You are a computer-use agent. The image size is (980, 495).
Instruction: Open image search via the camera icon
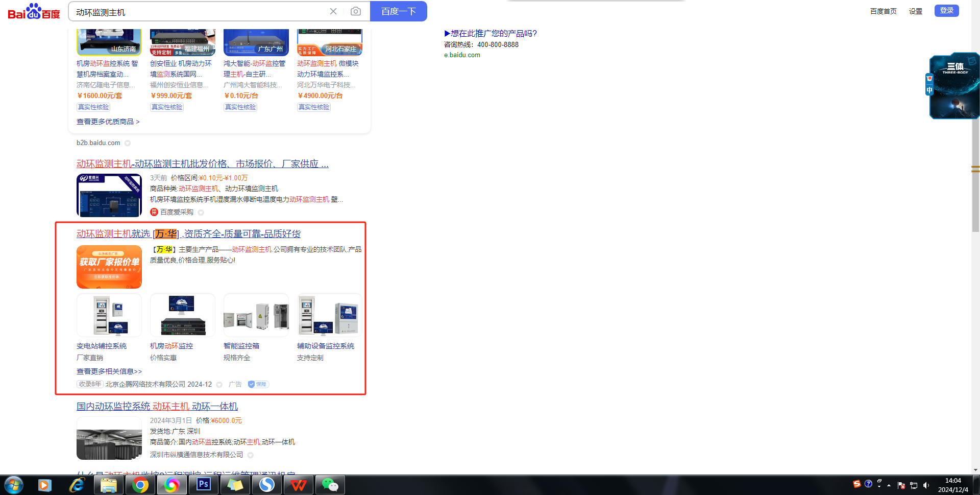point(356,11)
